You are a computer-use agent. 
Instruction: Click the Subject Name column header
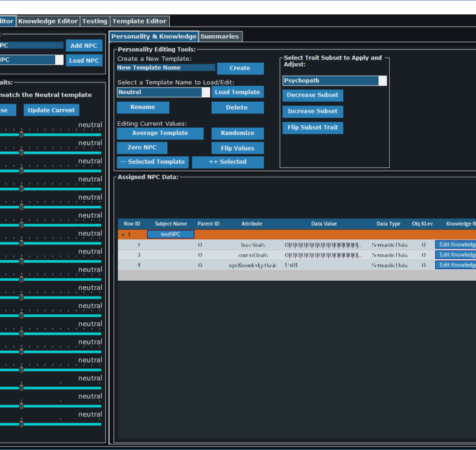click(x=170, y=224)
